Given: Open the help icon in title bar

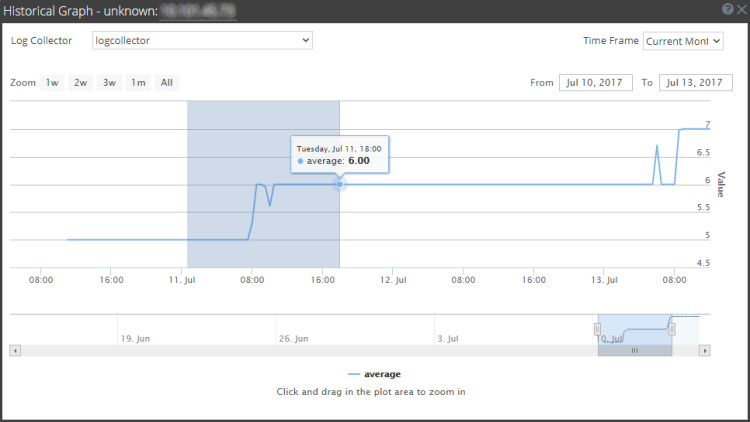Looking at the screenshot, I should [728, 9].
